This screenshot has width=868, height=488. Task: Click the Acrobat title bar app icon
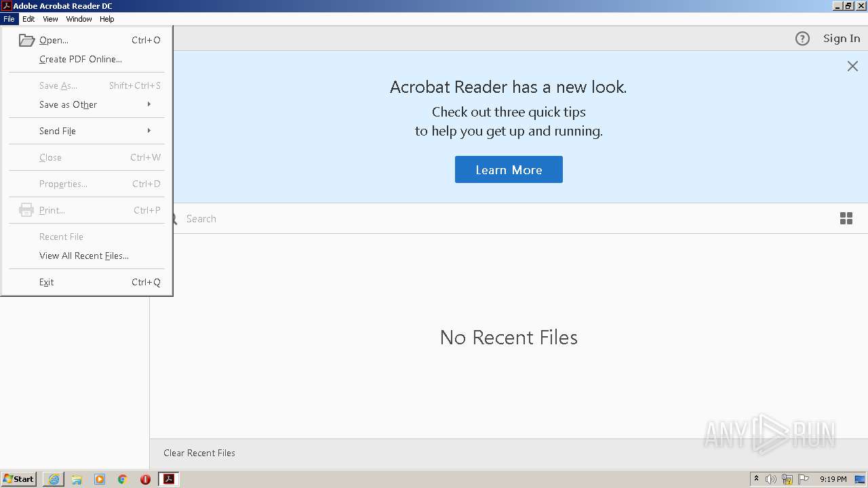(6, 6)
